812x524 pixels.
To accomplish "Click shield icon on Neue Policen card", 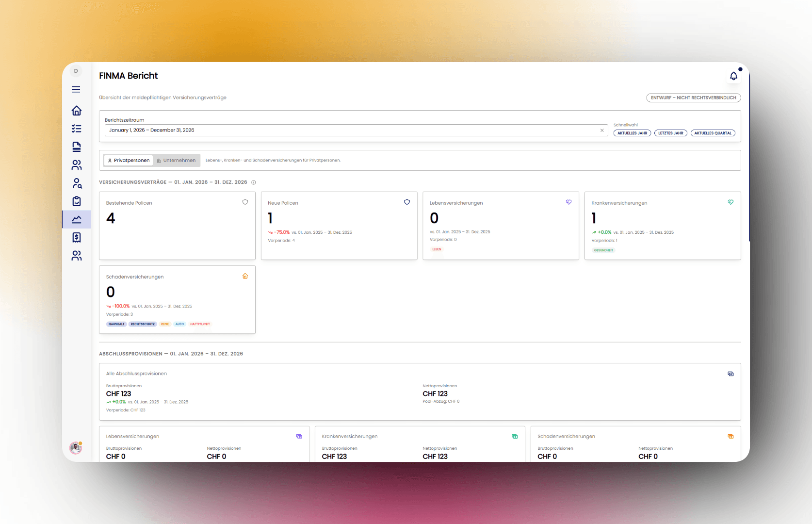I will click(x=407, y=202).
